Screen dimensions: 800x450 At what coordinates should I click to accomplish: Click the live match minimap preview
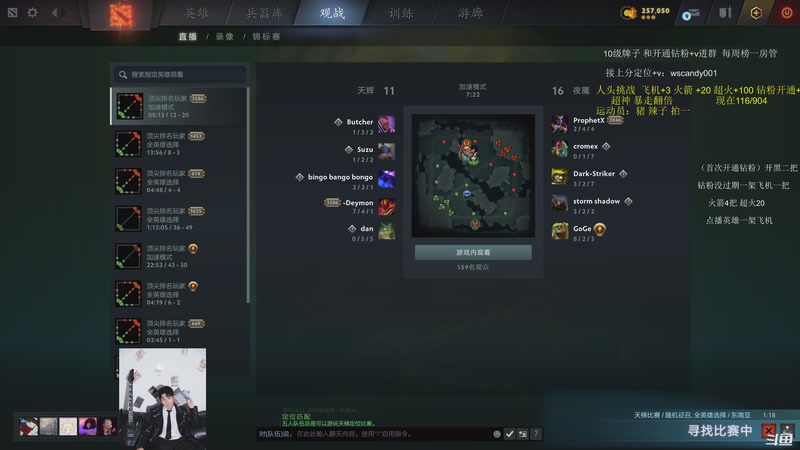click(473, 176)
